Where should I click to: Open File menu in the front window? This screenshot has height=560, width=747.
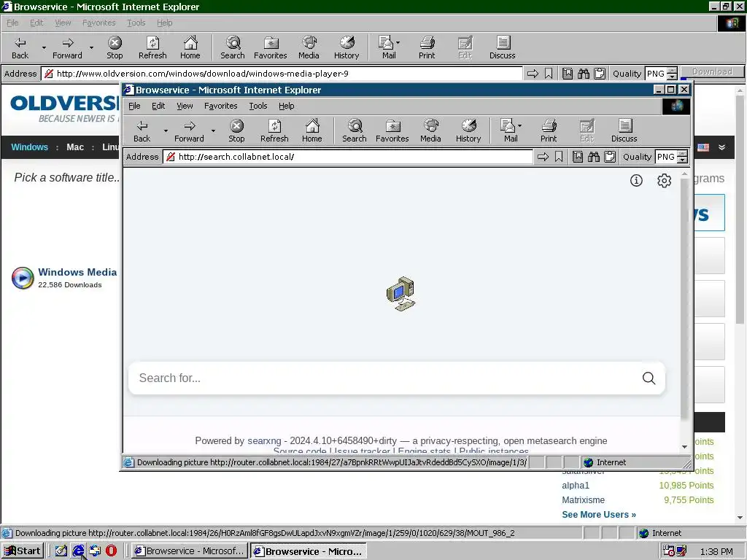(x=134, y=106)
